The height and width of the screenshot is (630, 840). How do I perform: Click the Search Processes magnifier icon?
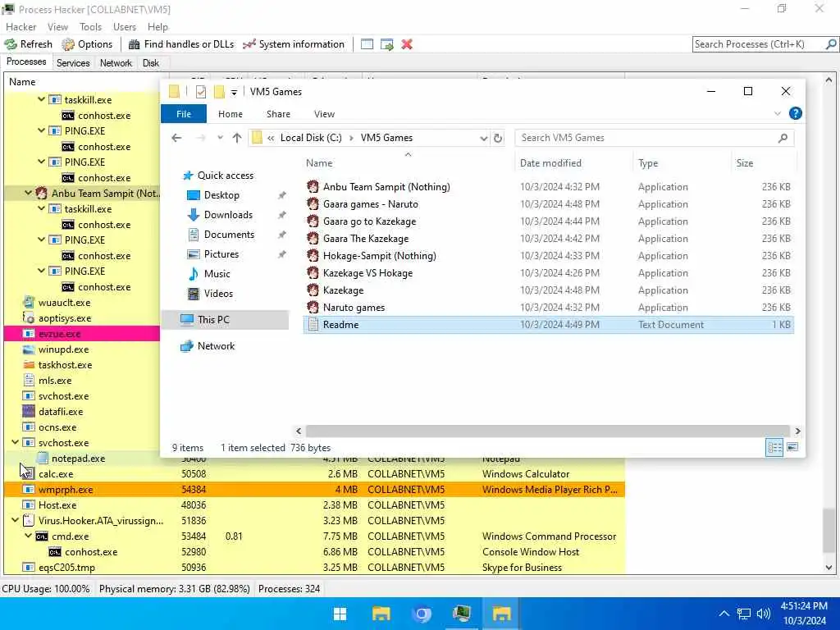point(830,44)
